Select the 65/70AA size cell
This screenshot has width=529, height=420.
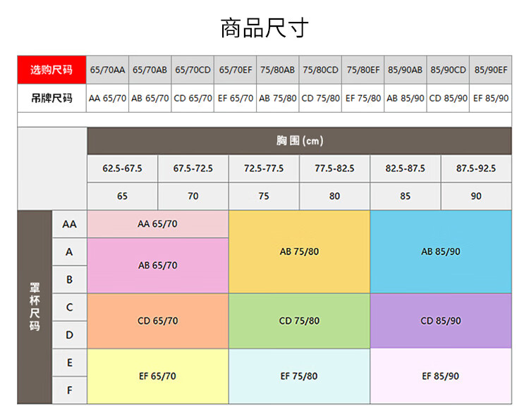point(108,70)
